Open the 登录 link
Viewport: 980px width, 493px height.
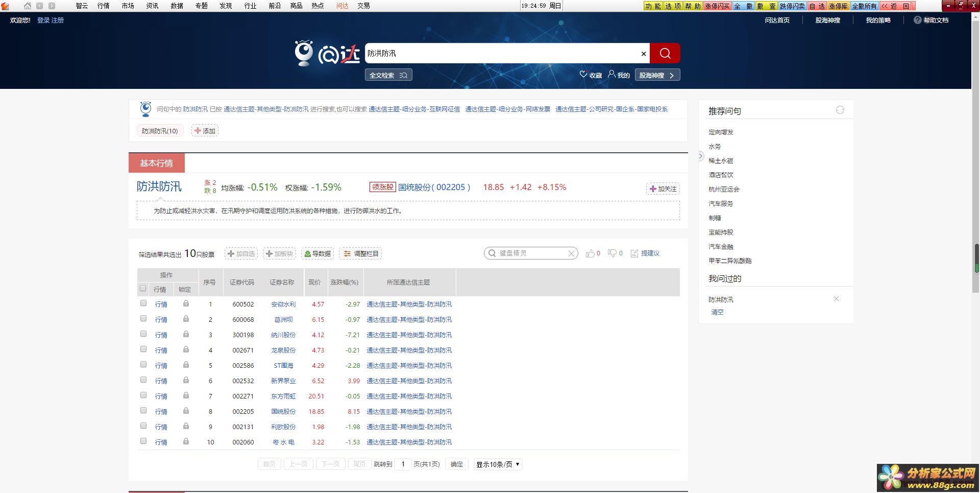(x=43, y=20)
